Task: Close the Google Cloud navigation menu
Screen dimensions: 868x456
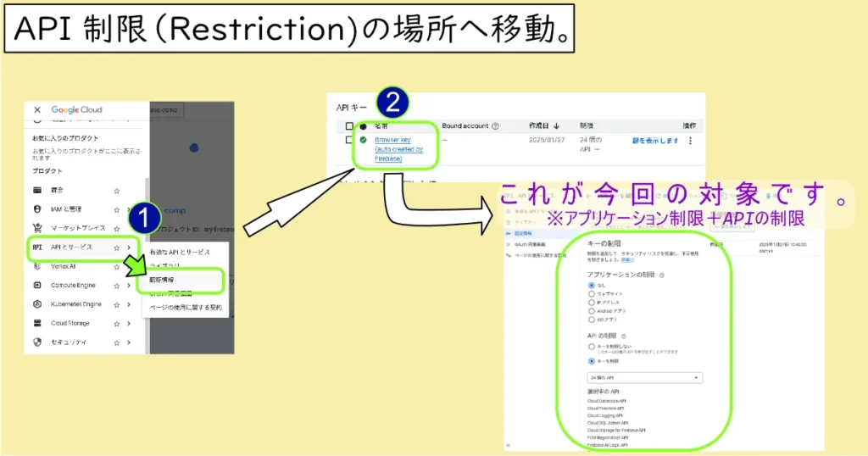Action: coord(37,109)
